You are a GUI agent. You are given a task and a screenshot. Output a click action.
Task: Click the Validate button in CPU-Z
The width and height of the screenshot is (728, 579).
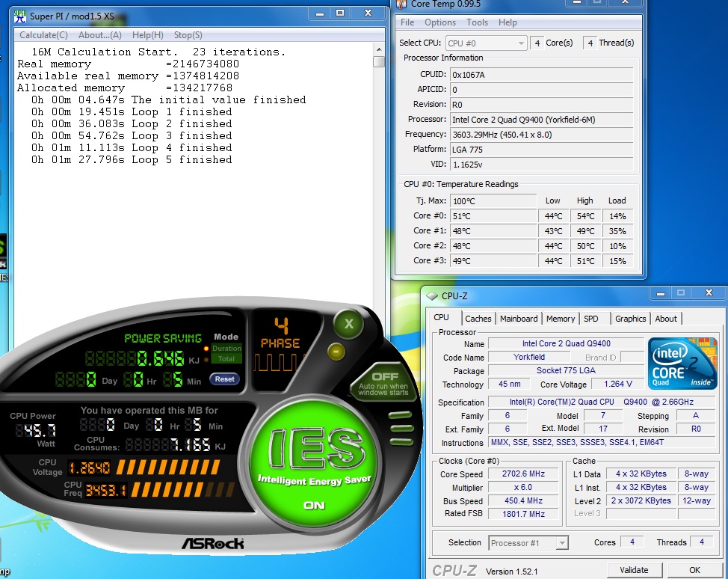pos(634,570)
